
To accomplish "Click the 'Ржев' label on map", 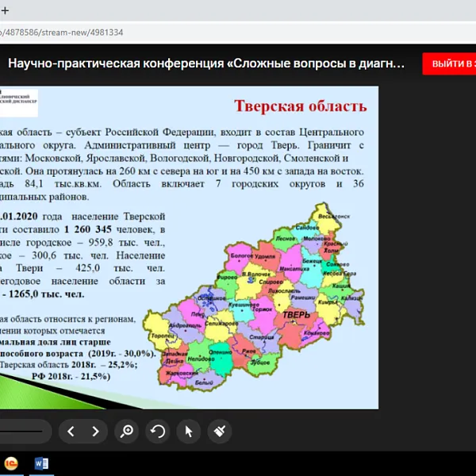I will [x=248, y=351].
